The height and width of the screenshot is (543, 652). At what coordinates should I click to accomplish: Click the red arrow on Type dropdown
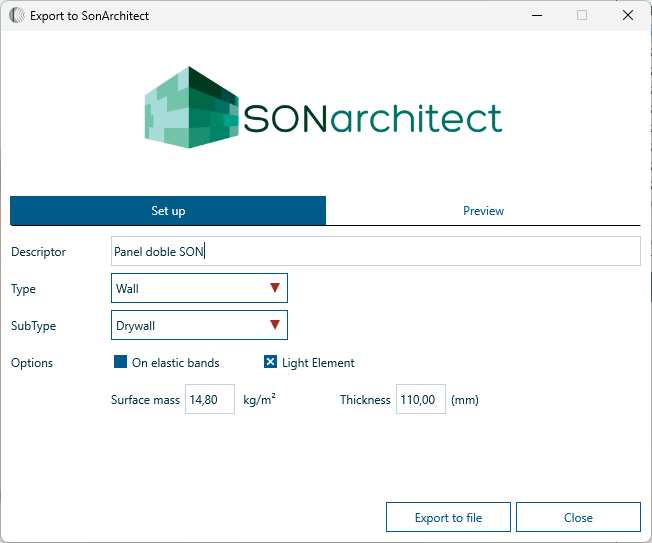point(276,288)
